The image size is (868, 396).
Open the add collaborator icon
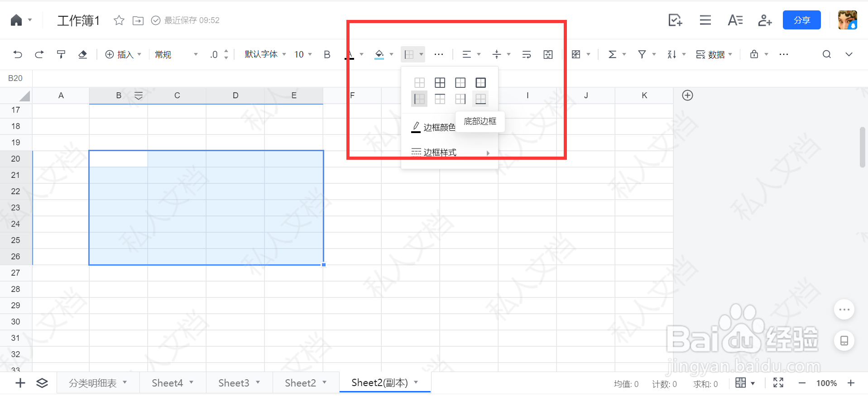click(765, 20)
